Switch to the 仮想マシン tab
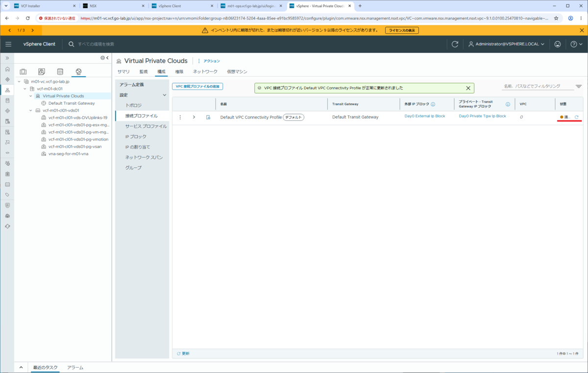588x373 pixels. point(237,71)
